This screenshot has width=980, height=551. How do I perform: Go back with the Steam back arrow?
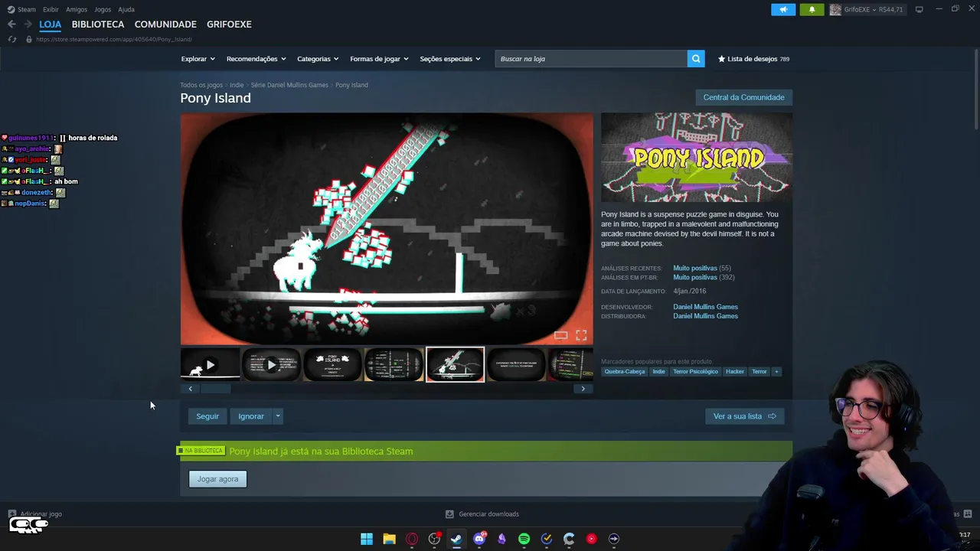[11, 24]
